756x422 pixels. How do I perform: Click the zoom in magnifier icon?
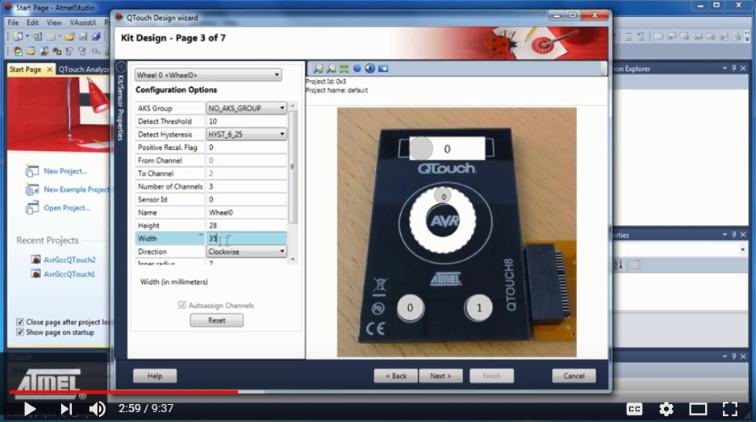tap(319, 69)
